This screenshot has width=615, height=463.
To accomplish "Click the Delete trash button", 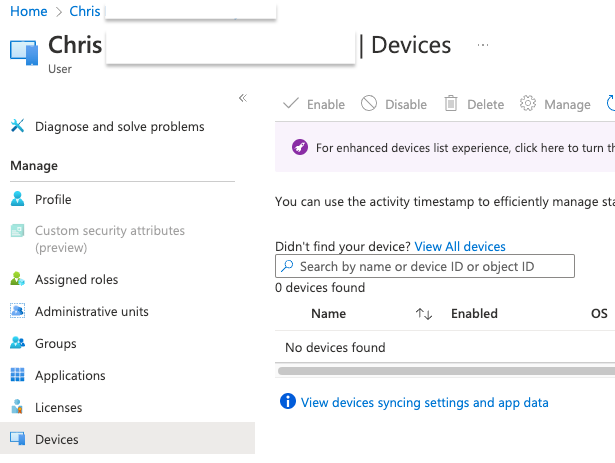I will (474, 104).
